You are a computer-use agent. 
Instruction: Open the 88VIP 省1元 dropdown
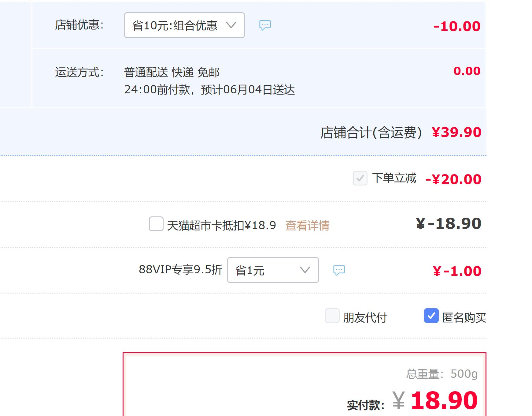tap(273, 270)
